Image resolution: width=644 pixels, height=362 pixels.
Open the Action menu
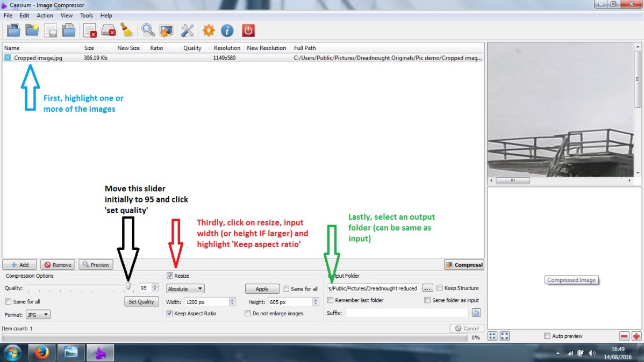pyautogui.click(x=45, y=15)
